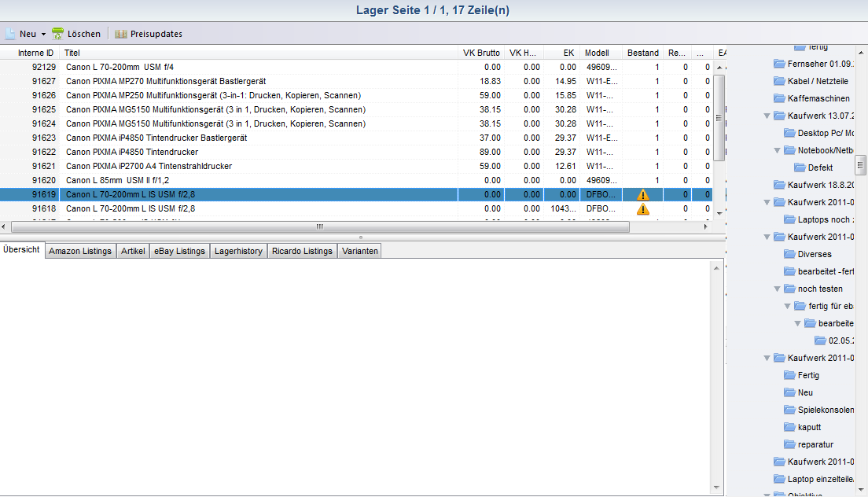The image size is (868, 497).
Task: Click the folder tree's scroll down arrow
Action: click(x=861, y=490)
